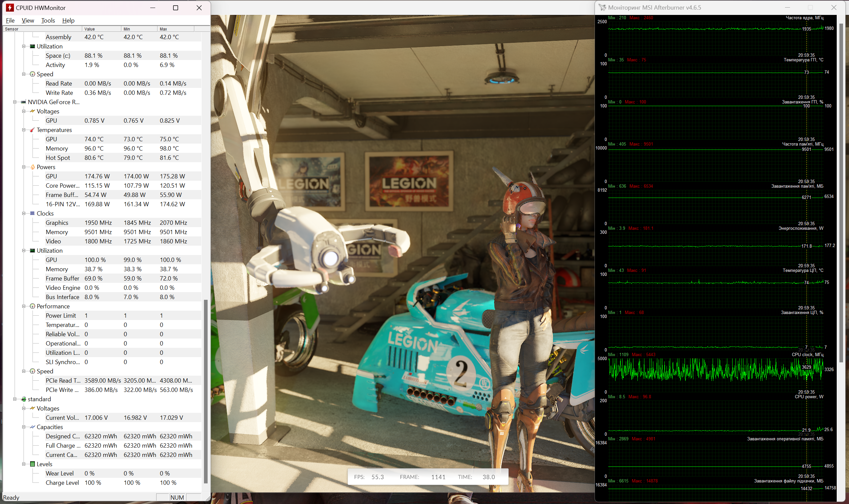Screen dimensions: 849x504
Task: Click the Performance gauge icon
Action: pos(33,306)
